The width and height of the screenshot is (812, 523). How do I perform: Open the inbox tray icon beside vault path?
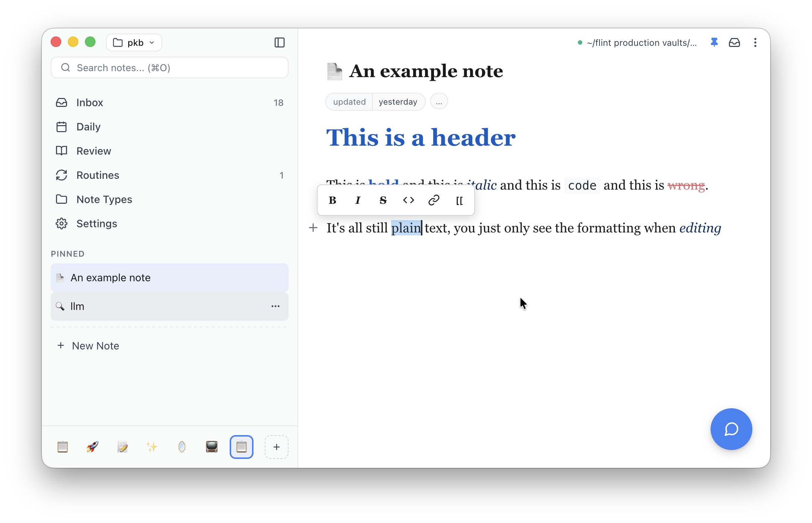click(x=734, y=42)
